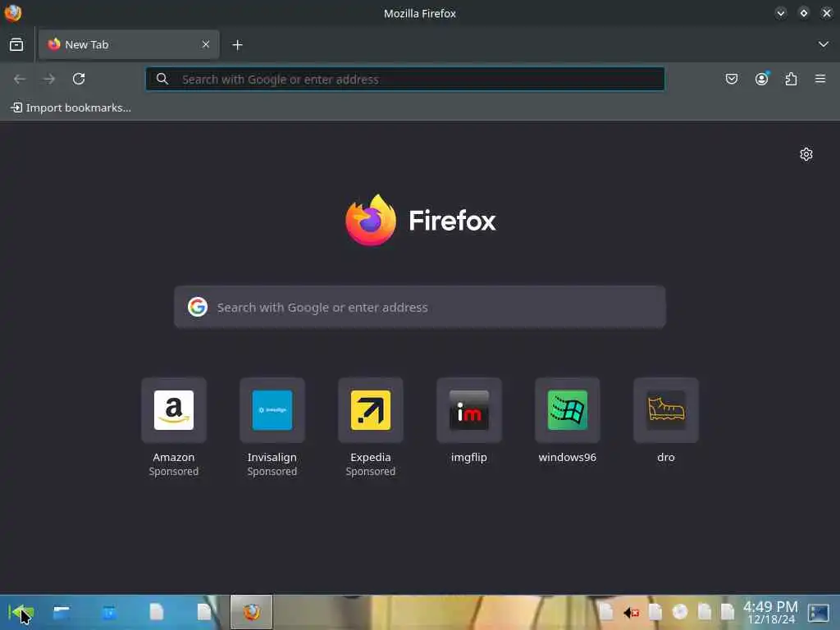The width and height of the screenshot is (840, 630).
Task: Click muted volume tray icon
Action: click(x=631, y=612)
